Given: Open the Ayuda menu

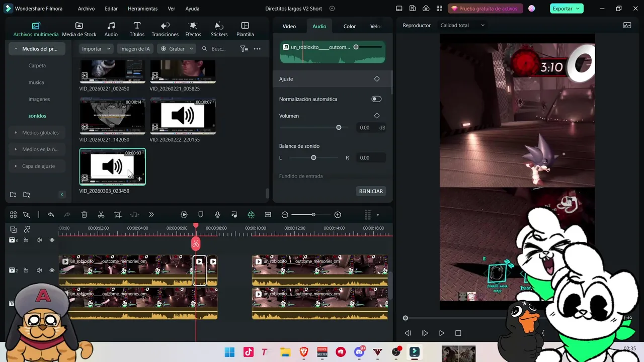Looking at the screenshot, I should tap(192, 9).
